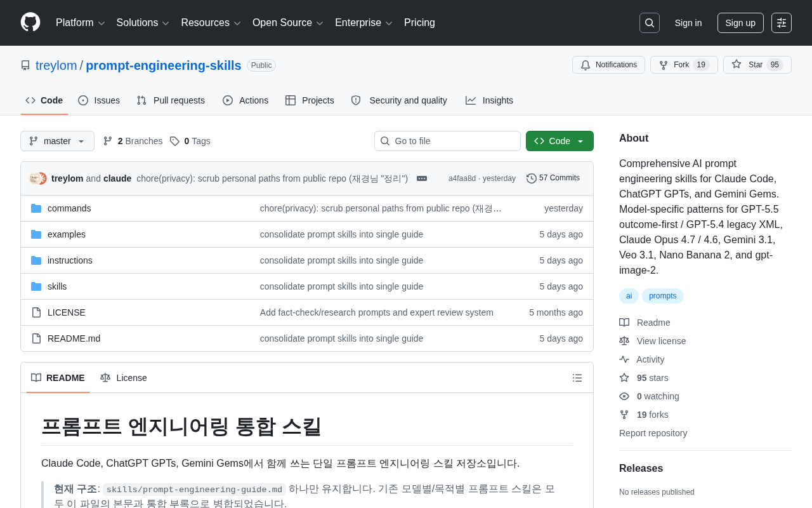The width and height of the screenshot is (812, 508).
Task: Click the LICENSE file icon
Action: 36,312
